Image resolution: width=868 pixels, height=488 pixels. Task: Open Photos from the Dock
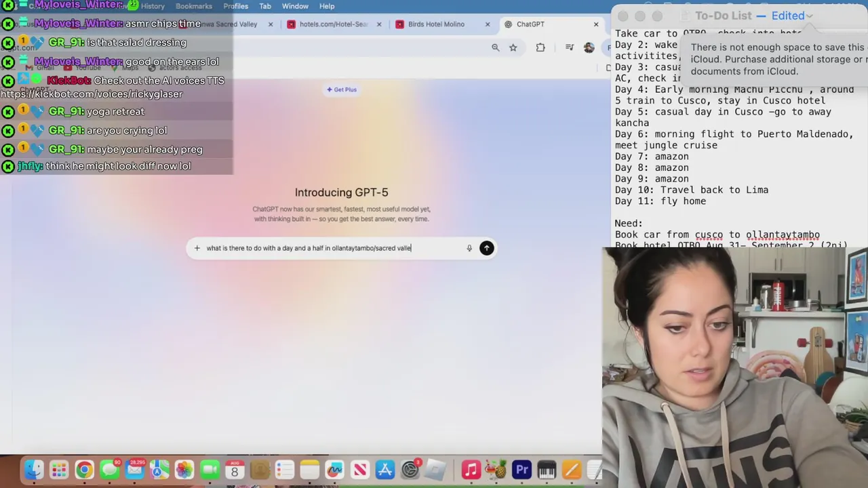click(184, 470)
